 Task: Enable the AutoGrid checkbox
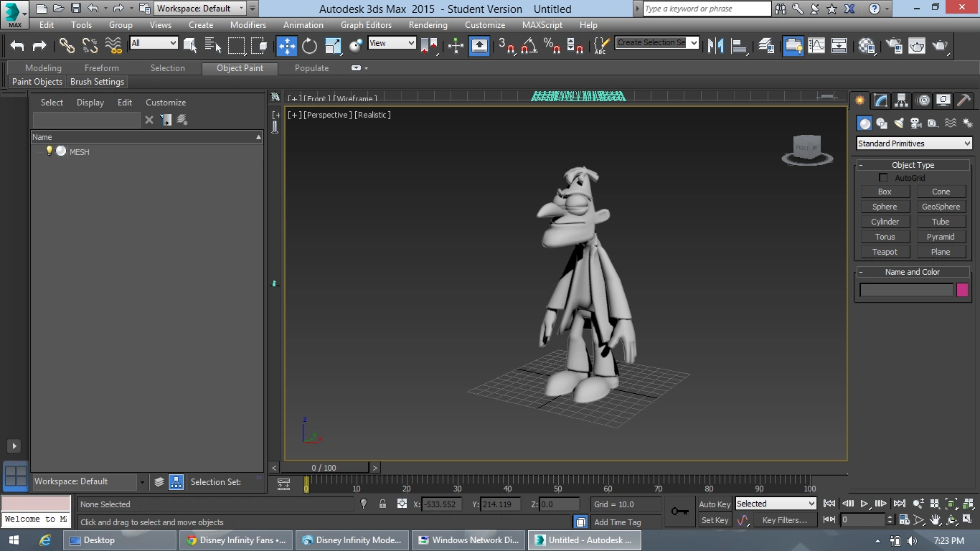coord(883,178)
